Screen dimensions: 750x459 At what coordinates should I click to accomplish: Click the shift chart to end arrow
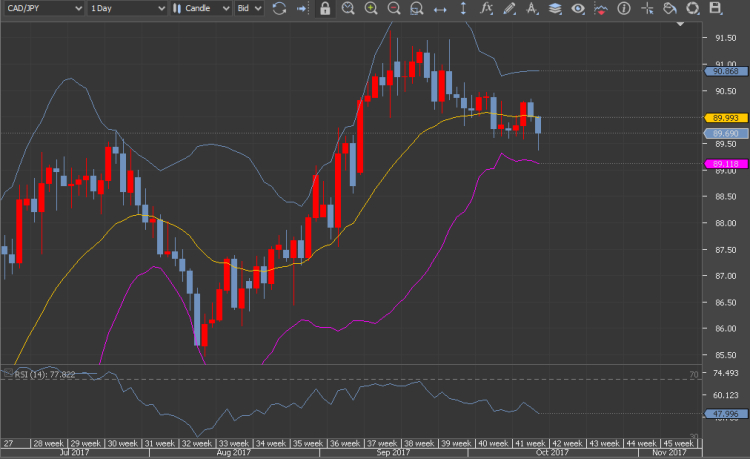click(x=302, y=9)
